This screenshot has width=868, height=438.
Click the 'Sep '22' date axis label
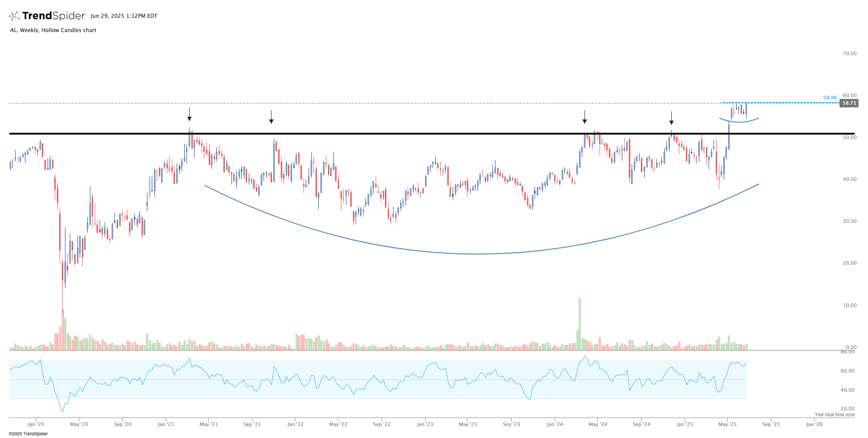point(381,424)
